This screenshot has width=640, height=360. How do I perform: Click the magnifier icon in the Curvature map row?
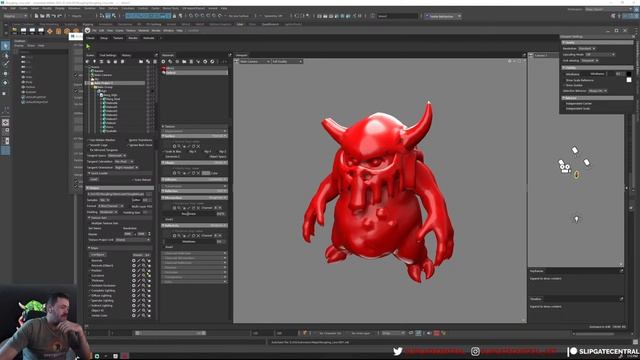point(144,276)
